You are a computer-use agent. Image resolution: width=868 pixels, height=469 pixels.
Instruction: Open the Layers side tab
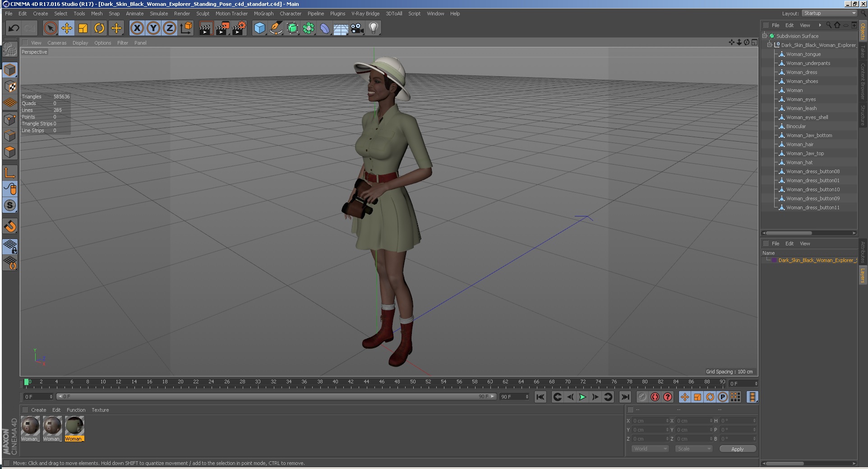pyautogui.click(x=863, y=275)
